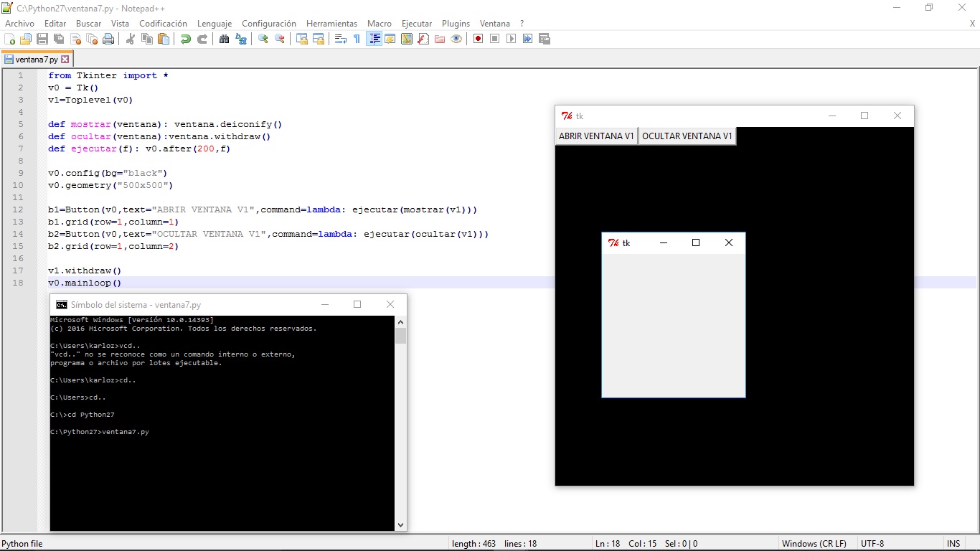The image size is (980, 551).
Task: Click the Zoom In magnifier icon
Action: point(263,39)
